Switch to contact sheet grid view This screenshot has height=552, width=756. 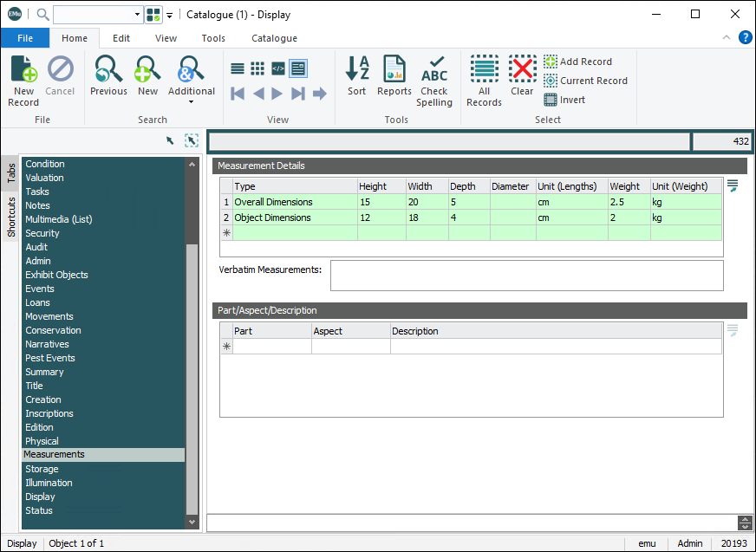[x=257, y=68]
